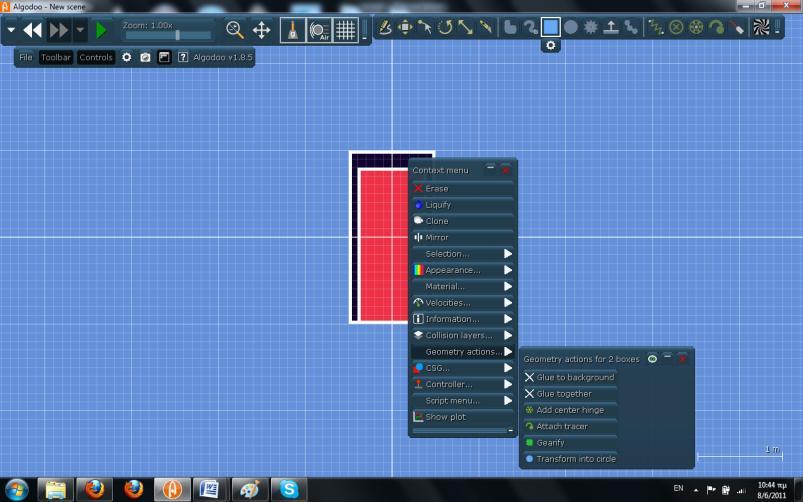Expand the Controller submenu
The height and width of the screenshot is (502, 803).
click(x=462, y=385)
